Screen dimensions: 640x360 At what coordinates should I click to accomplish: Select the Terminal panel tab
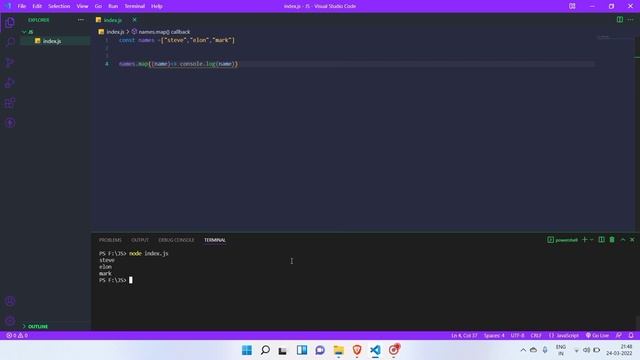pyautogui.click(x=215, y=240)
